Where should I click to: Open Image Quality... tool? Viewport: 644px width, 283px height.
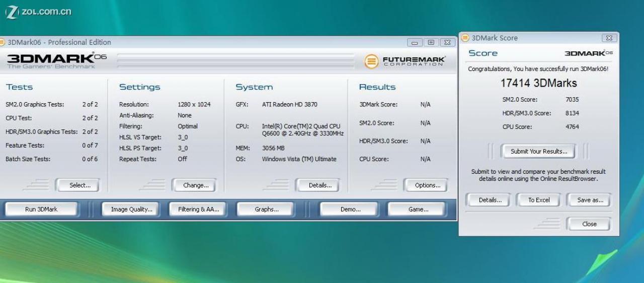pyautogui.click(x=131, y=209)
